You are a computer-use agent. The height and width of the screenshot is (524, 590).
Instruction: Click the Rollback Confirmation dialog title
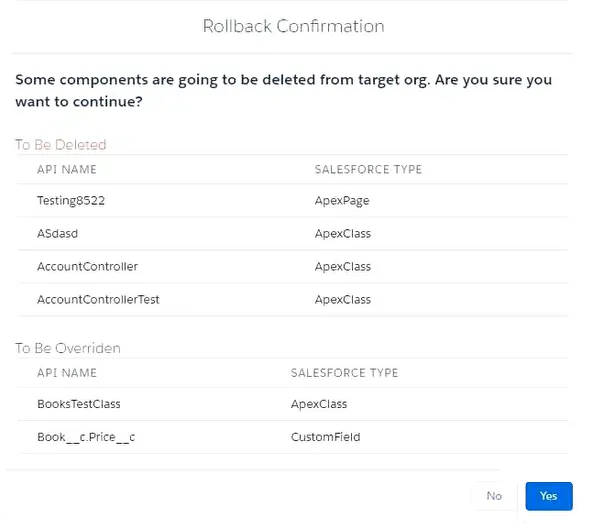coord(293,26)
